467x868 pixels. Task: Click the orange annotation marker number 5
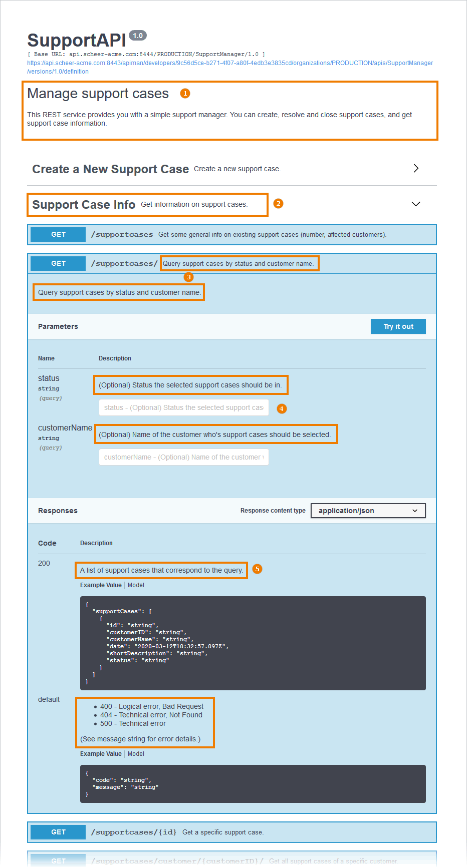tap(257, 569)
